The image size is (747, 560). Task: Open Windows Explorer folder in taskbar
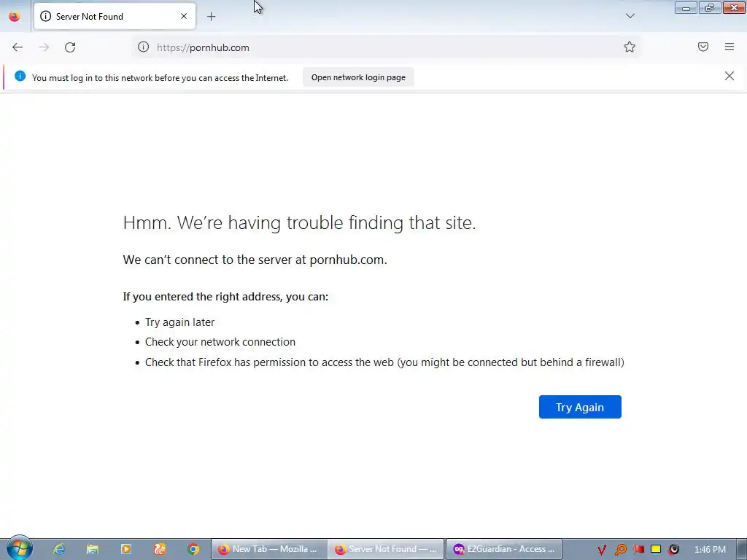coord(93,549)
